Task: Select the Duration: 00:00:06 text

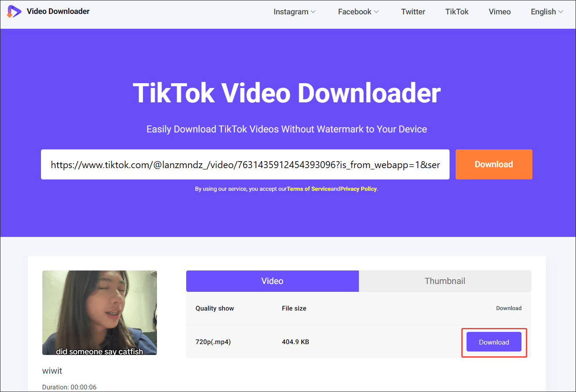Action: 69,387
